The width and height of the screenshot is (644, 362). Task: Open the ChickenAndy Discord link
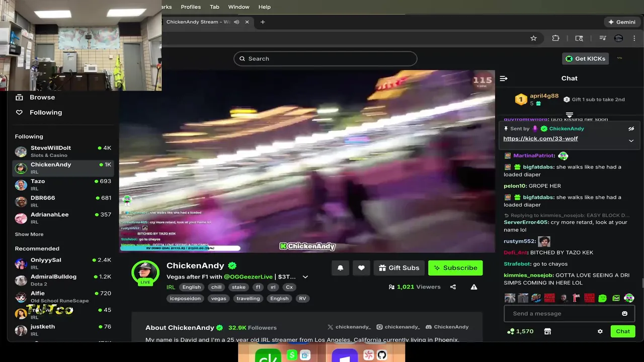[447, 327]
